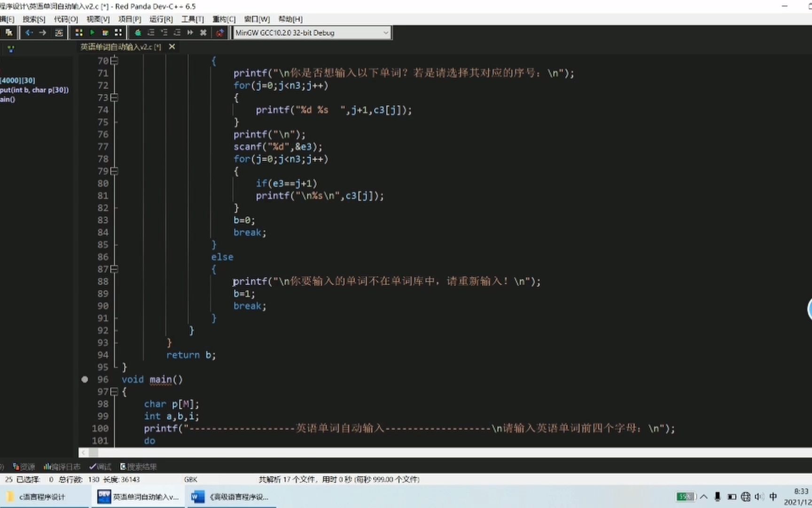Collapse the code block at line 79
The height and width of the screenshot is (508, 812).
pyautogui.click(x=114, y=171)
